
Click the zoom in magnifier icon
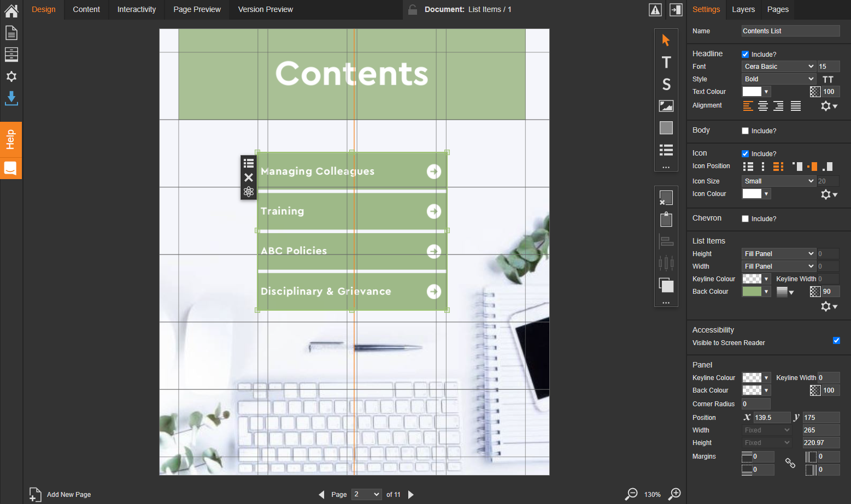[x=675, y=494]
